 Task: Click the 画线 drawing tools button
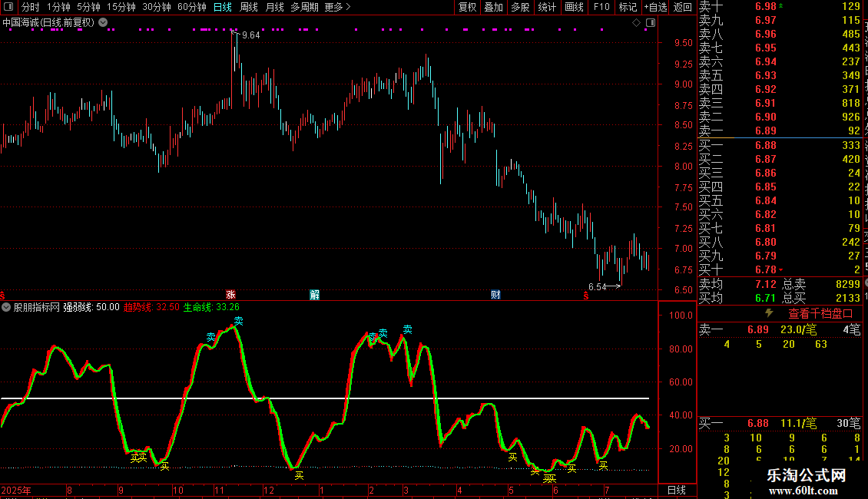[x=574, y=7]
